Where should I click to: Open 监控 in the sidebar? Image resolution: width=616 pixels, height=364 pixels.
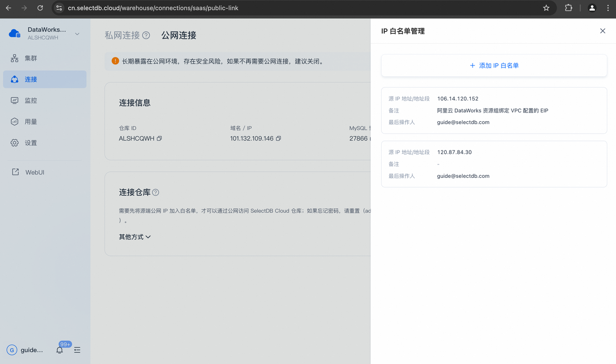(45, 100)
